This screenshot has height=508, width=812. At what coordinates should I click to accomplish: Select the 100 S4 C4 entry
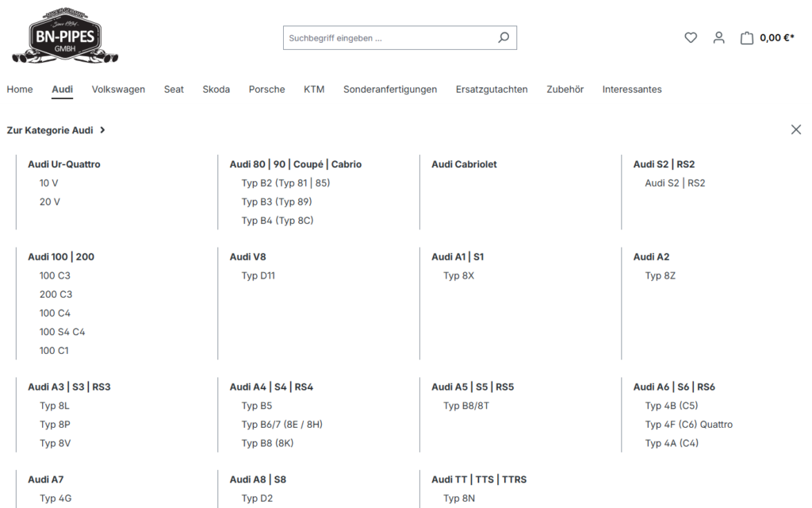(62, 332)
